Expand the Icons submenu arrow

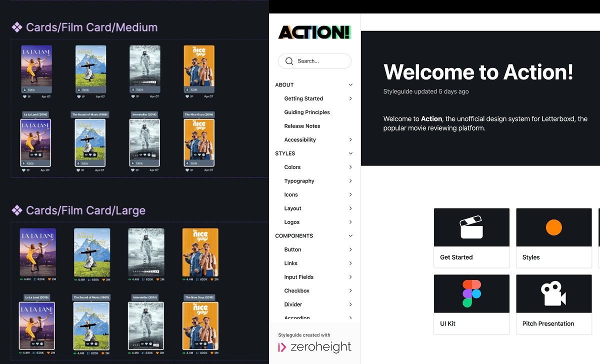point(350,194)
